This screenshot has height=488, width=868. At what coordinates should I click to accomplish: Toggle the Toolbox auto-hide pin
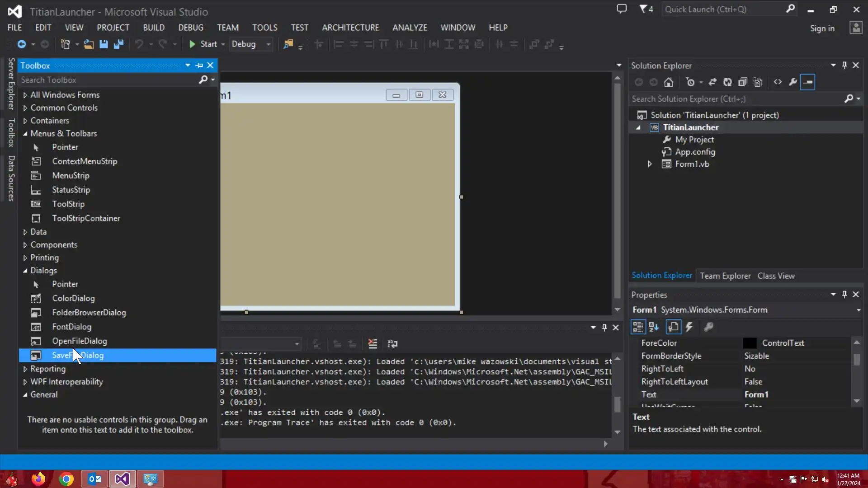[x=199, y=66]
